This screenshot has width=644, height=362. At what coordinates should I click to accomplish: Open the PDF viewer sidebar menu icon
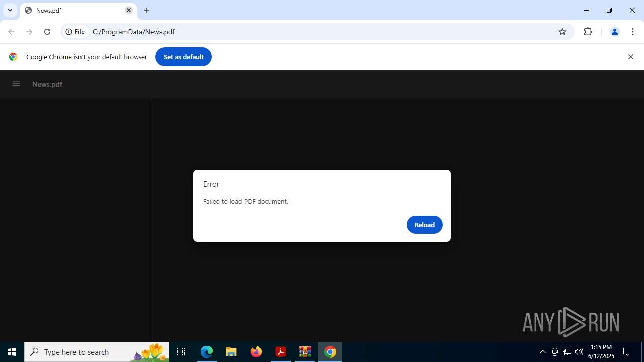[x=16, y=84]
